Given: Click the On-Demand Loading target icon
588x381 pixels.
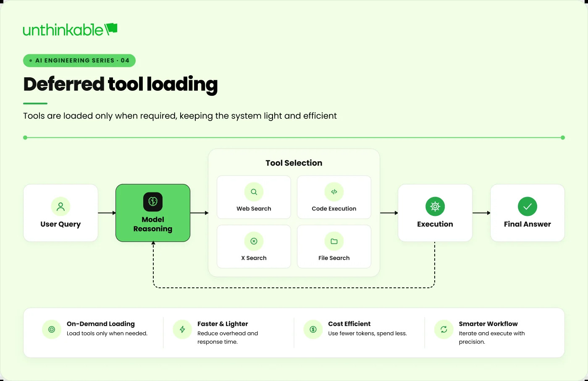Looking at the screenshot, I should [52, 329].
